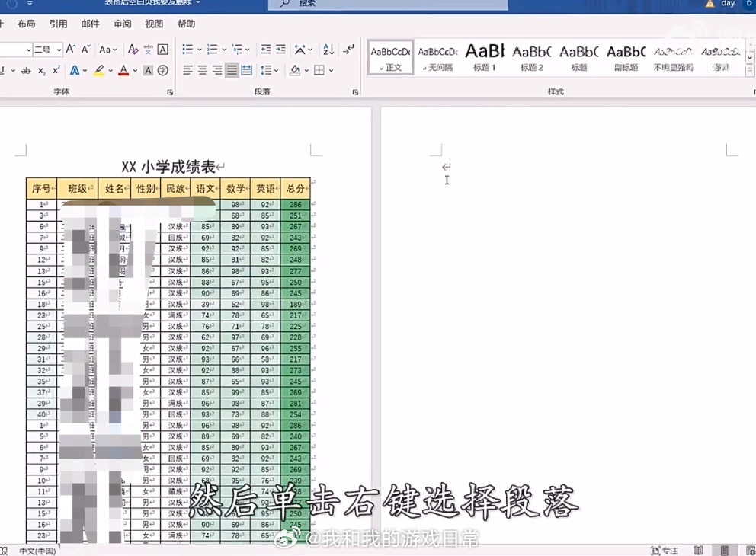The height and width of the screenshot is (556, 756).
Task: Expand text effects options arrow
Action: 85,71
